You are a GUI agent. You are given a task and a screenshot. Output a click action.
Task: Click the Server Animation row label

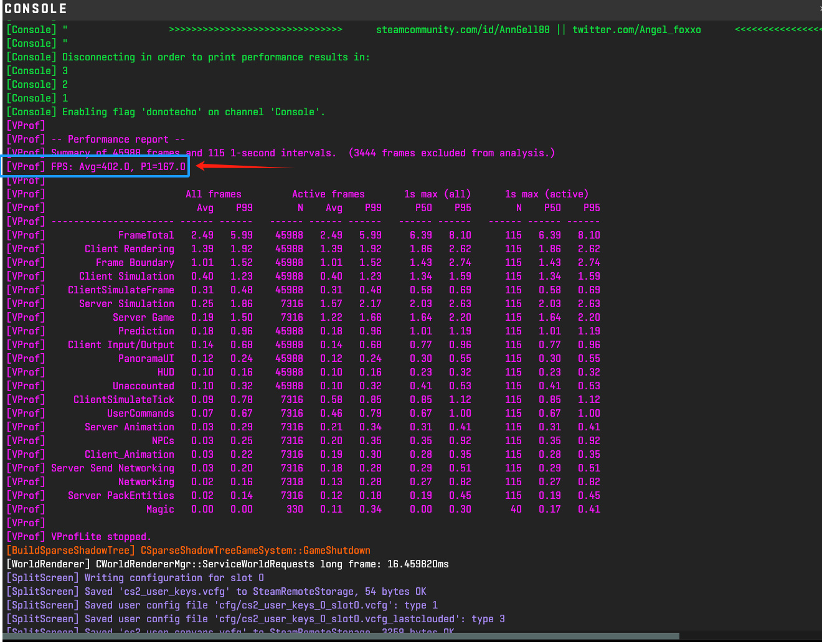(x=130, y=427)
